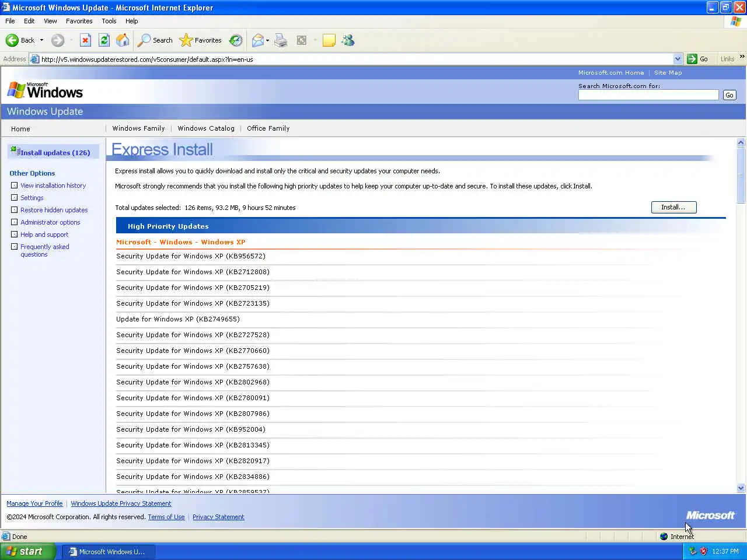Image resolution: width=747 pixels, height=560 pixels.
Task: Click the box icon beside View installation history
Action: click(15, 185)
